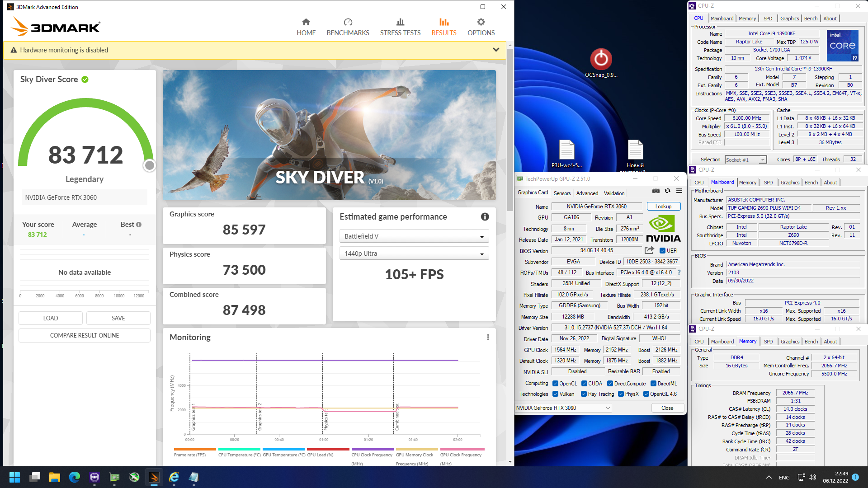Click the GPU Load red legend swatch
The image size is (868, 488).
tap(328, 450)
